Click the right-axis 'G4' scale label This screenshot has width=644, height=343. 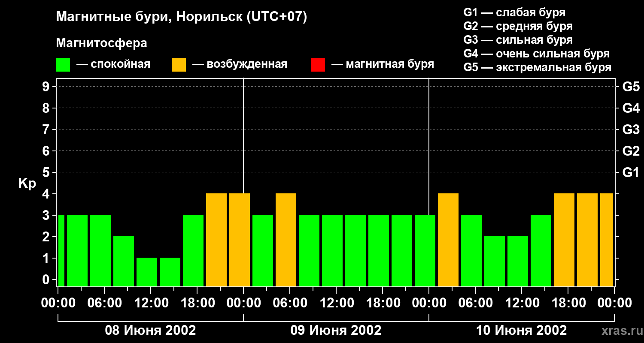pyautogui.click(x=631, y=108)
